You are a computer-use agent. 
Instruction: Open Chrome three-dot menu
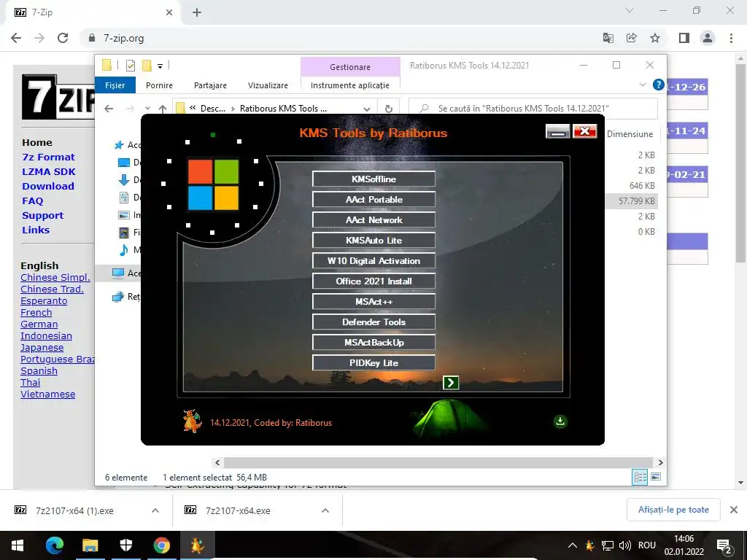[731, 38]
